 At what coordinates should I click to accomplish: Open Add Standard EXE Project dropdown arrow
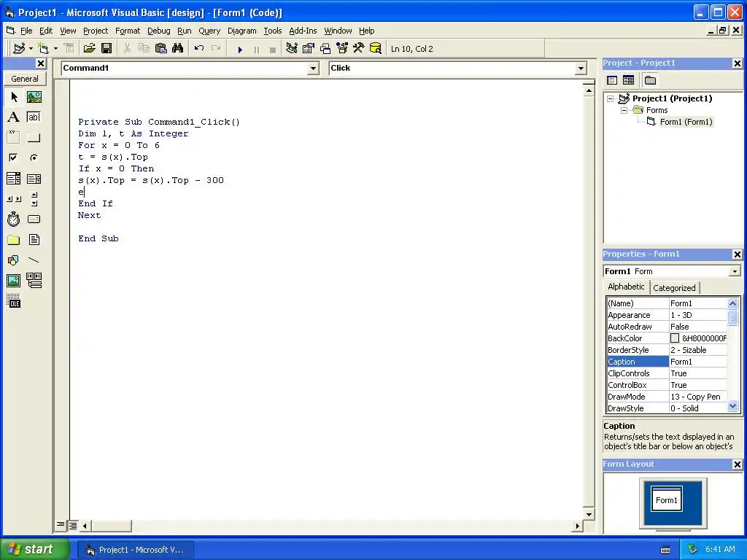coord(31,49)
